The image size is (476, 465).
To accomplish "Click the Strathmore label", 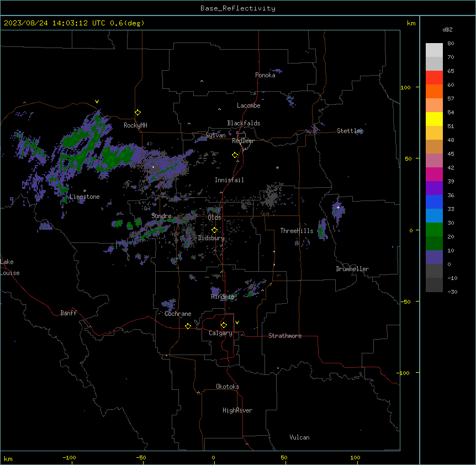I will point(285,336).
